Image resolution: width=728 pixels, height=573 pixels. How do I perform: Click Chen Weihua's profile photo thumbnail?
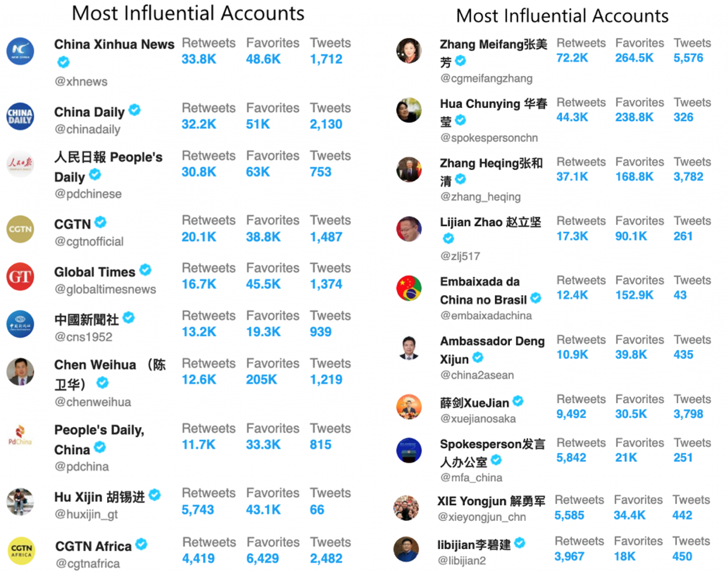pos(20,371)
